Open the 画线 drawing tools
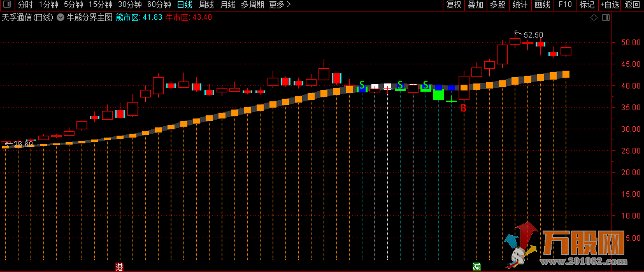 coord(542,4)
